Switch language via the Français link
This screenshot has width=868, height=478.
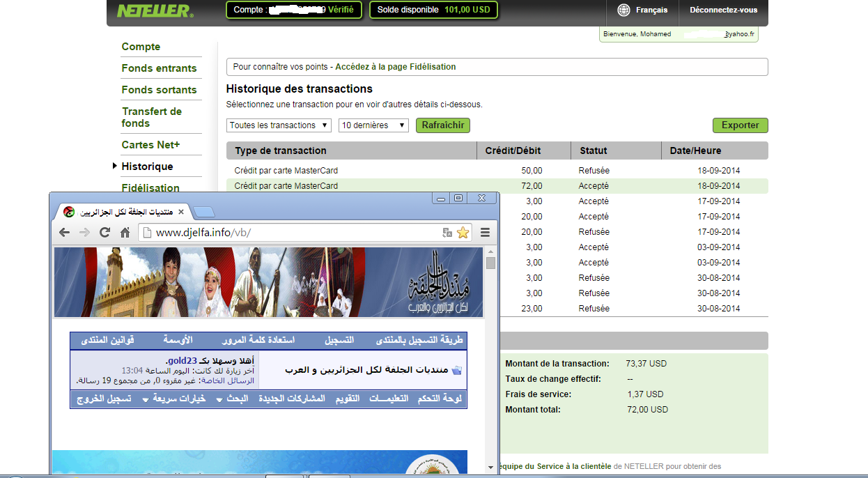651,10
